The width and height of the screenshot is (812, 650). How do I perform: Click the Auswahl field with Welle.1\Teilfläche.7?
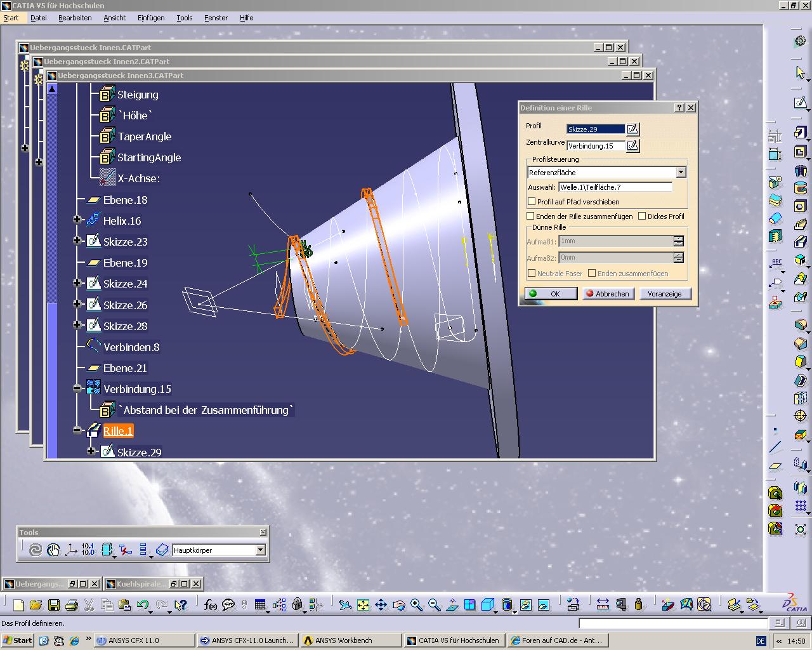[615, 187]
